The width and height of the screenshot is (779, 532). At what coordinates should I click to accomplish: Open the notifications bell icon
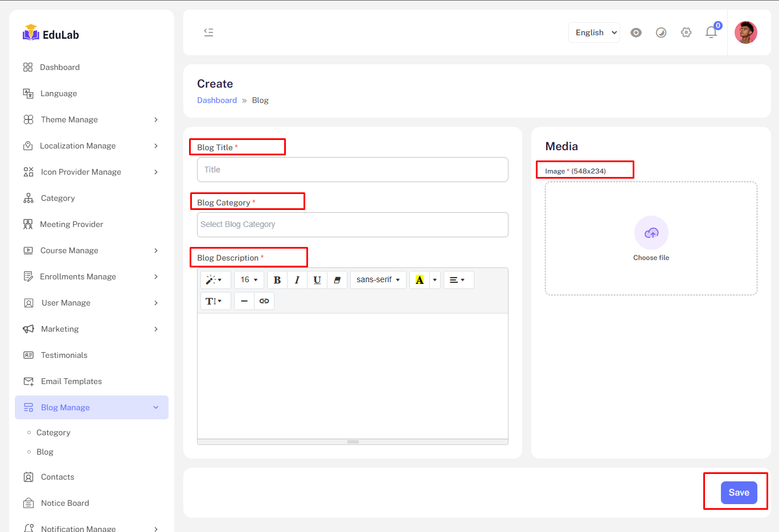[711, 32]
